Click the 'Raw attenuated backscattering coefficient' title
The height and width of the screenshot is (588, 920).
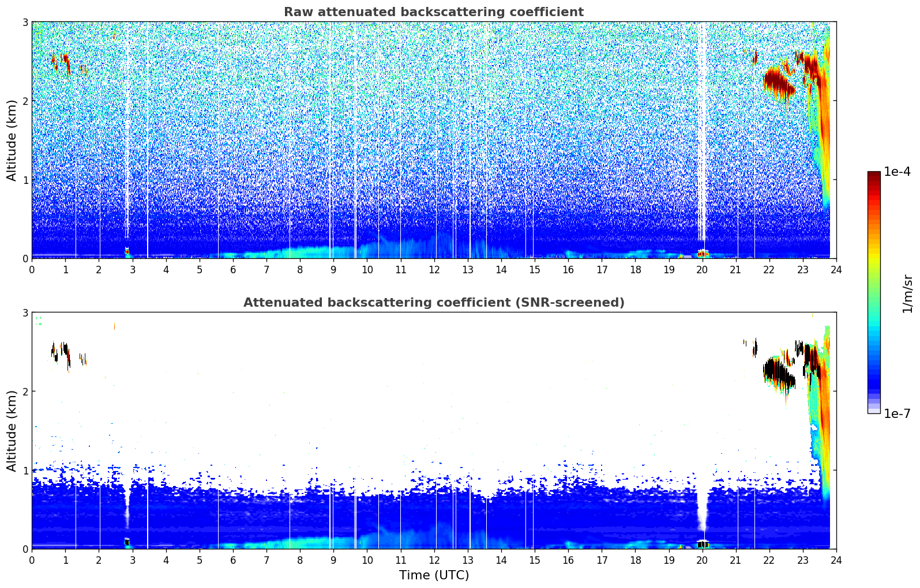(433, 12)
